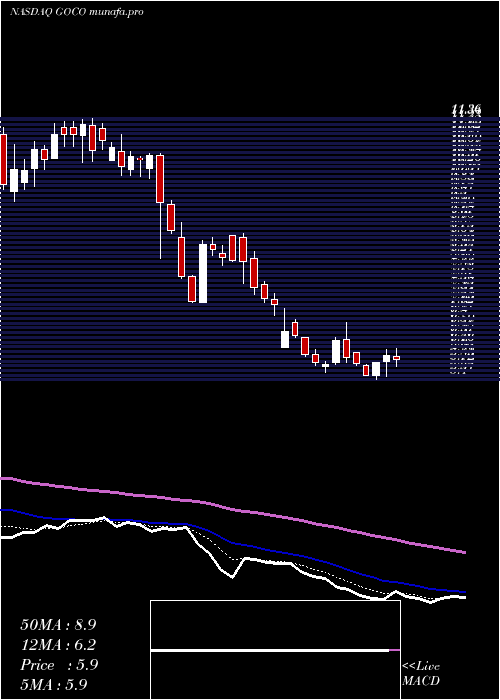Click the <<Live MACD label
500x700 pixels.
(x=421, y=674)
